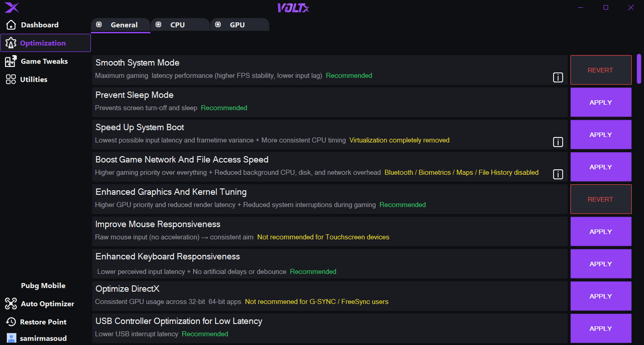Revert Smooth System Mode
Viewport: 644px width, 345px height.
pos(601,70)
